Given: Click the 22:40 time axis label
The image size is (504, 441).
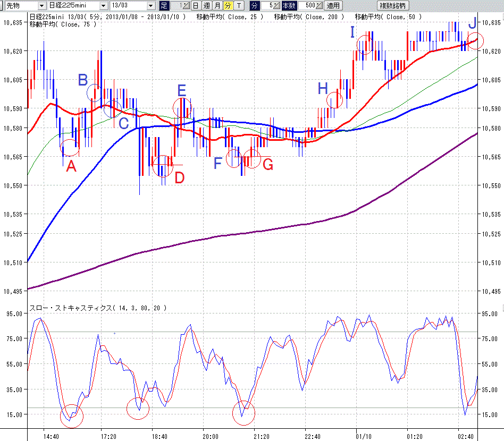Looking at the screenshot, I should click(313, 437).
